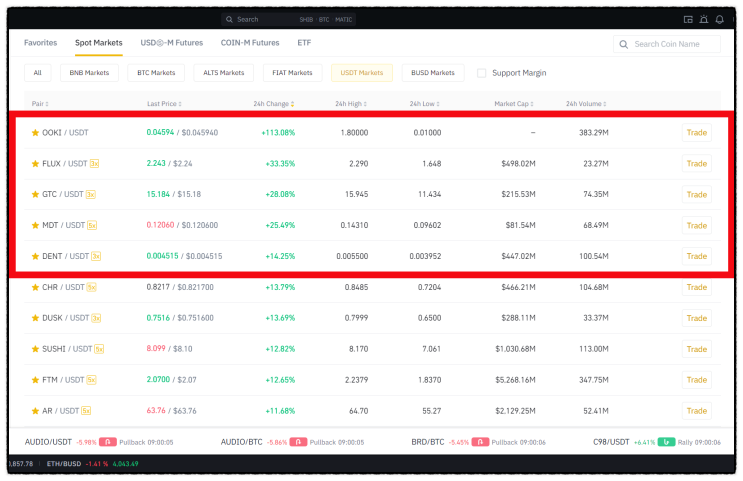This screenshot has height=481, width=743.
Task: Click the star beside SUSHI / USDT
Action: [x=35, y=349]
